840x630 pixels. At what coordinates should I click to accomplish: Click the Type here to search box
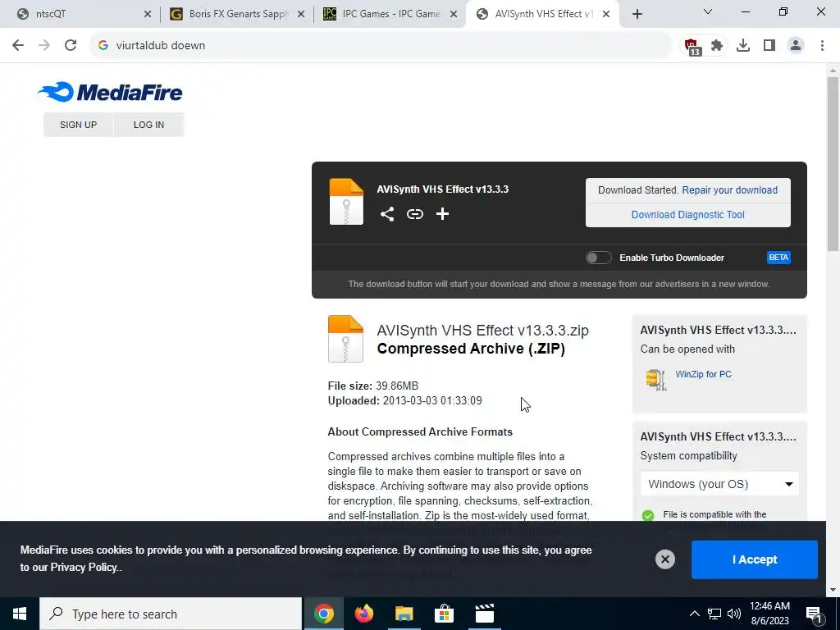[x=171, y=614]
